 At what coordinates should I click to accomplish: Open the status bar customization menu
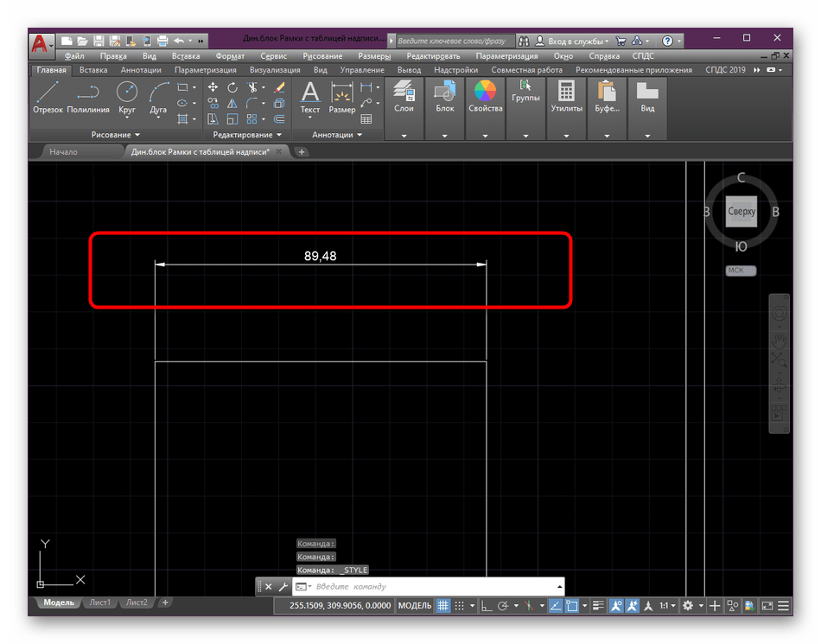[x=783, y=606]
